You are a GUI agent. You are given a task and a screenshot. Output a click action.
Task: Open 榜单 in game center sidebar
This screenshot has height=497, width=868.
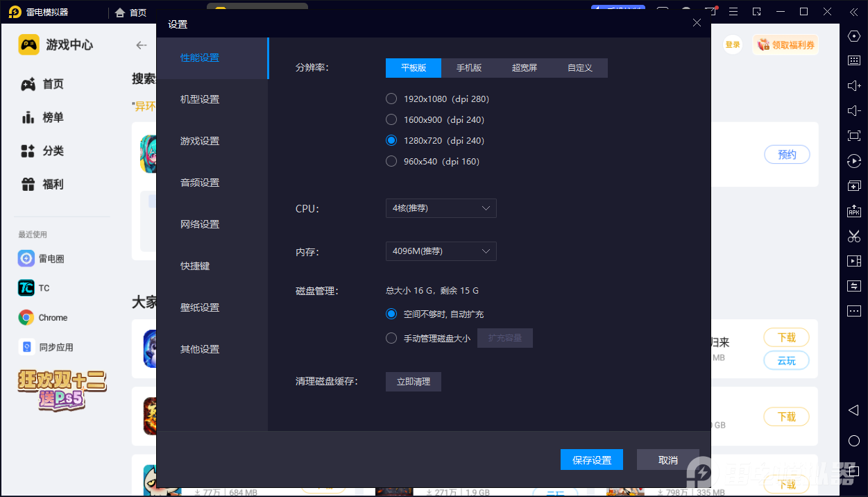pyautogui.click(x=42, y=117)
